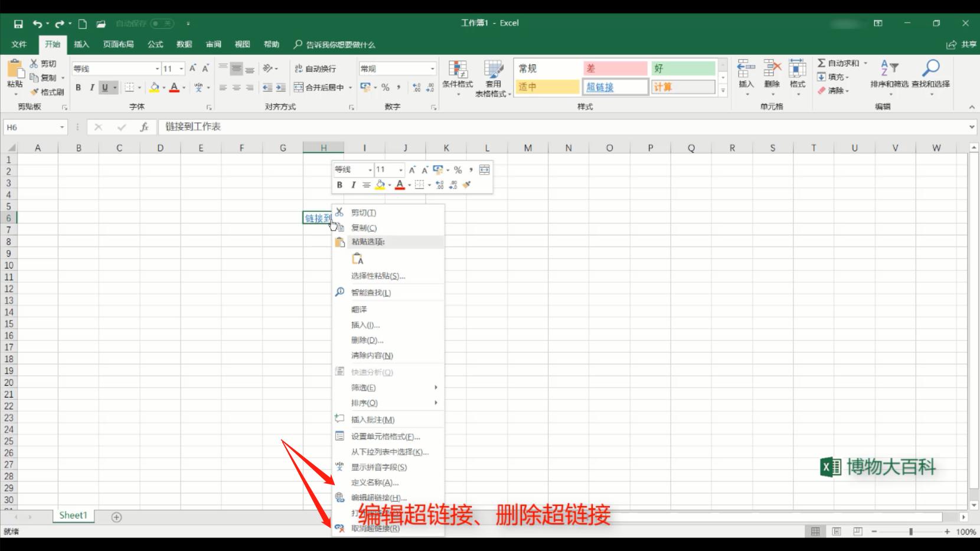Click the borders button in the mini toolbar
The image size is (980, 551).
point(420,185)
